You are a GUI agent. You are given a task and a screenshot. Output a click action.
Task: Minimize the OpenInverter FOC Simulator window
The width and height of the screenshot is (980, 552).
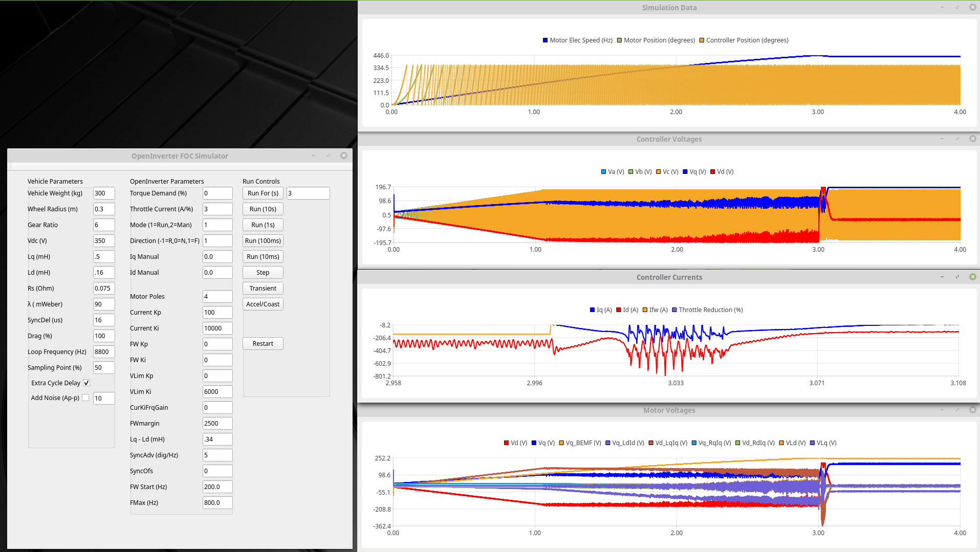pos(313,156)
